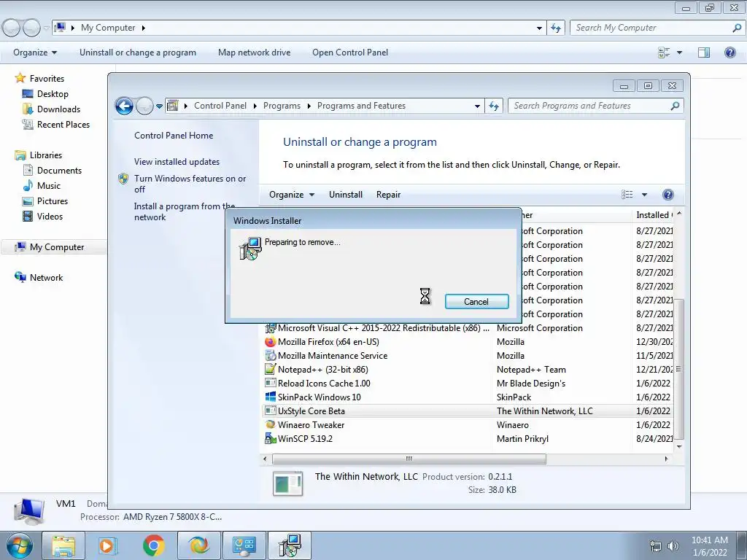
Task: Open Favorites in navigation pane
Action: click(47, 79)
